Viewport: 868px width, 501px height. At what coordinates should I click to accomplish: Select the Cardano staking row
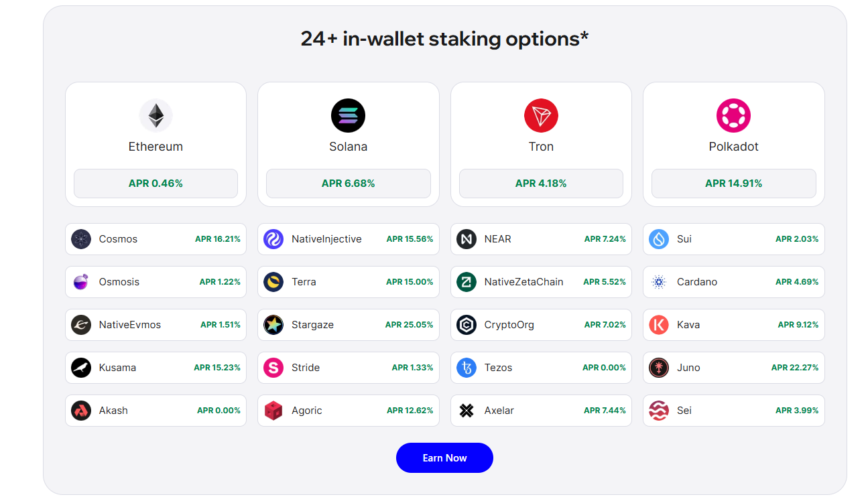coord(733,282)
